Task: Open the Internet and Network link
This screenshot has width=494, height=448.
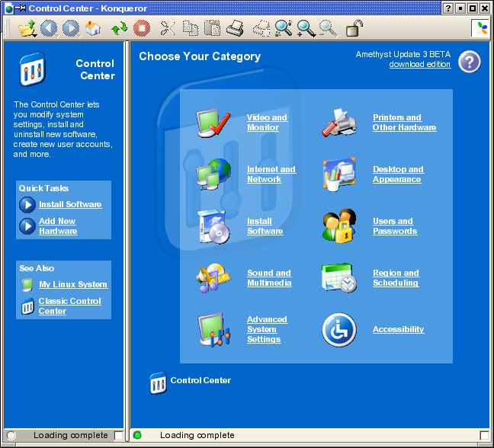Action: tap(271, 174)
